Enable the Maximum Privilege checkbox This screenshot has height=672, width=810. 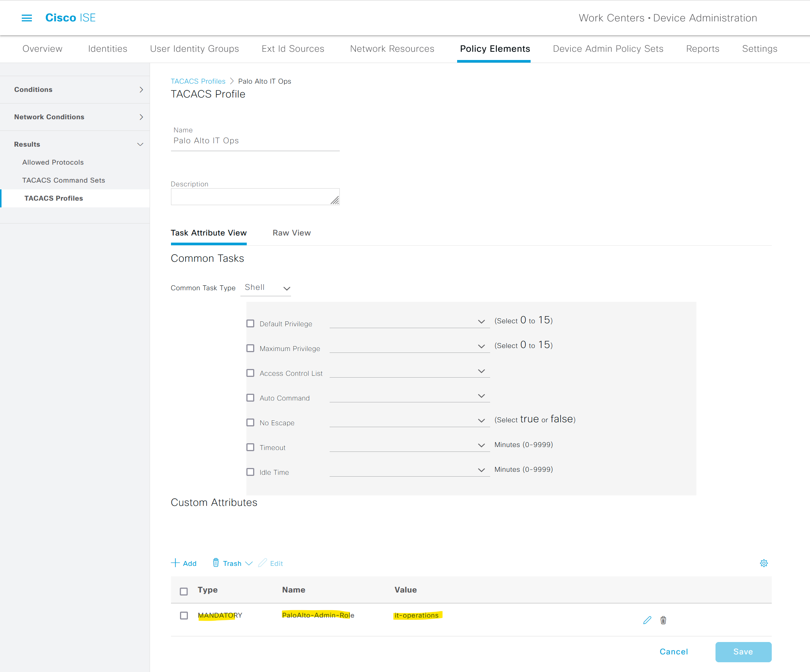pos(250,348)
